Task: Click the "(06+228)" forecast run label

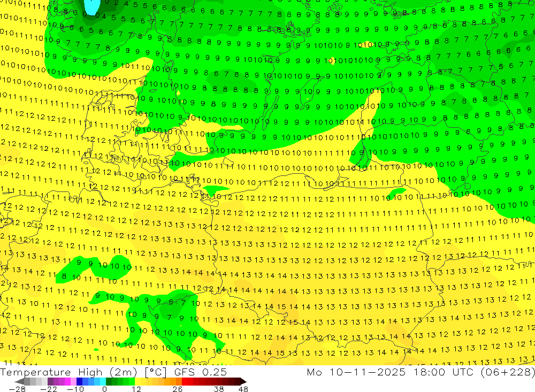Action: point(508,372)
